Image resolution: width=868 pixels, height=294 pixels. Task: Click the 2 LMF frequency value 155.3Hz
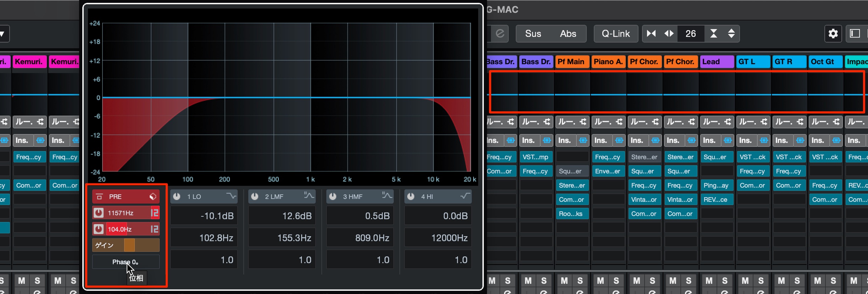[x=282, y=238]
